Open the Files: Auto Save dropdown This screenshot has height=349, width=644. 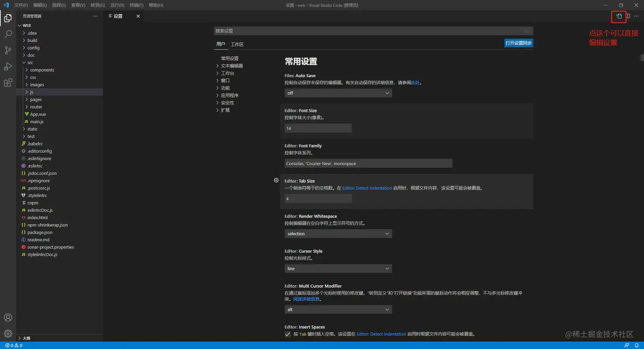pyautogui.click(x=338, y=93)
